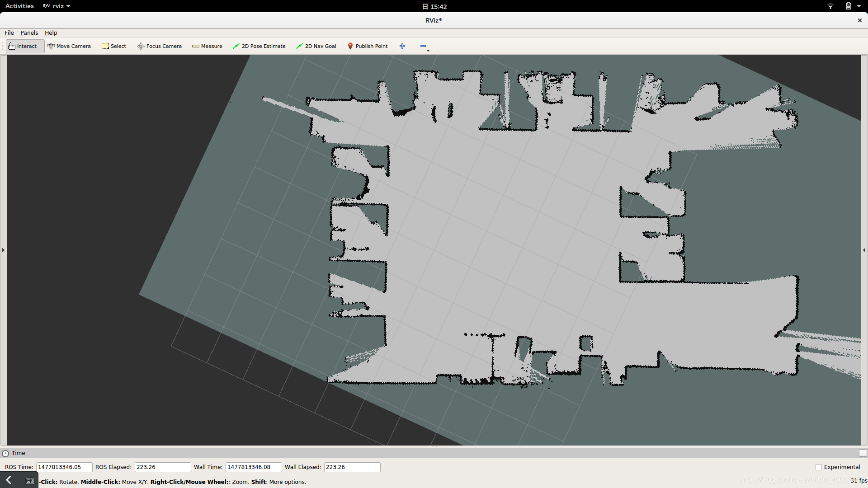Open the File menu
Image resolution: width=868 pixels, height=488 pixels.
click(9, 32)
